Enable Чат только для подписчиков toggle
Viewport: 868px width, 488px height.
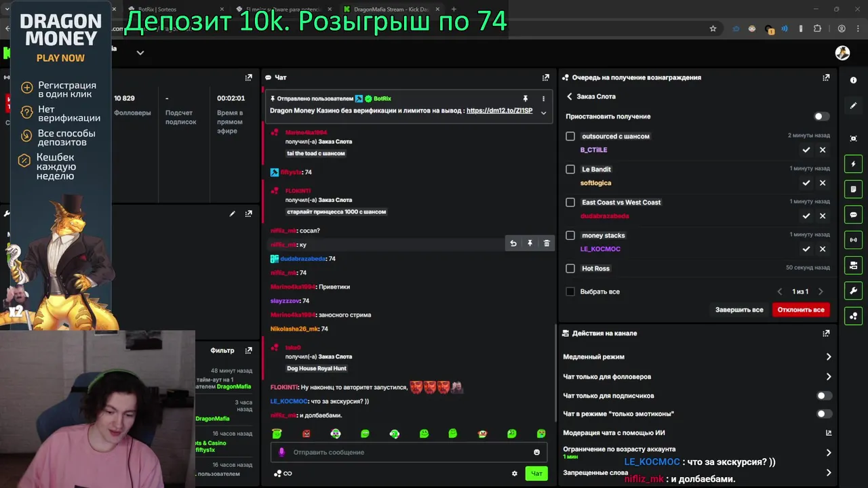[823, 396]
